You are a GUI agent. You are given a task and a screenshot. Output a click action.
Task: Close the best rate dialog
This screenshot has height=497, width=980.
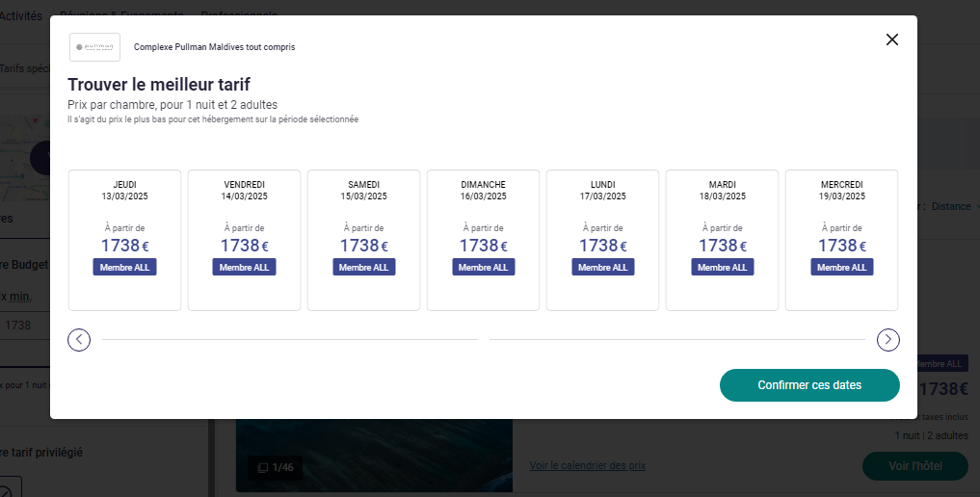click(x=892, y=39)
